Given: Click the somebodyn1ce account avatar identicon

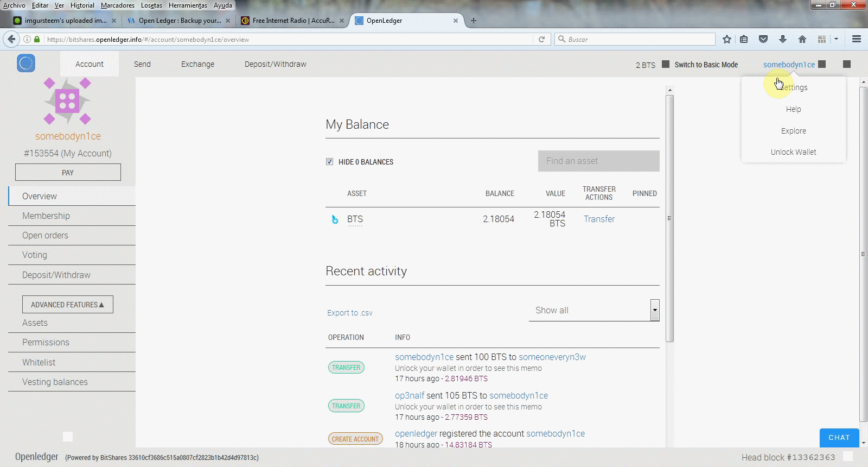Looking at the screenshot, I should point(67,101).
